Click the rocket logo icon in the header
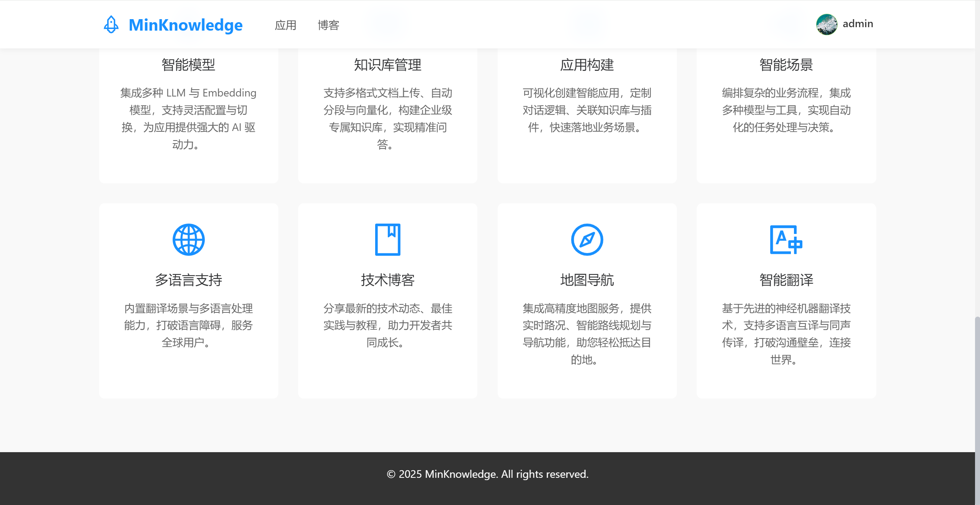The height and width of the screenshot is (505, 980). [111, 25]
